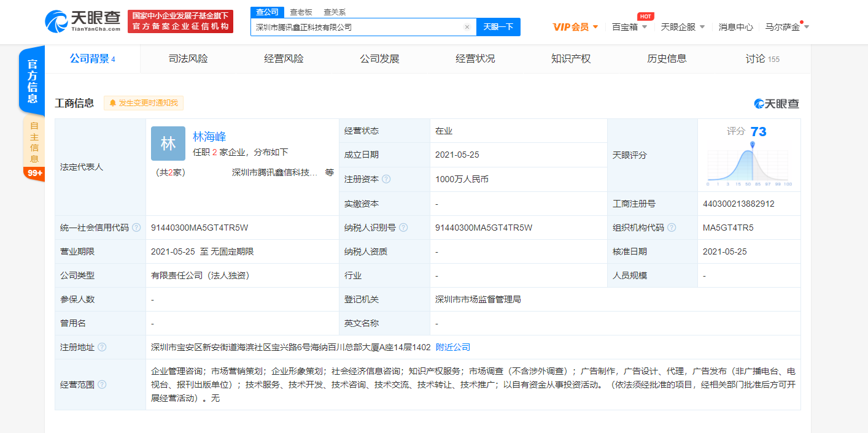868x433 pixels.
Task: Click the help icon beside 组织机构代码
Action: tap(672, 228)
